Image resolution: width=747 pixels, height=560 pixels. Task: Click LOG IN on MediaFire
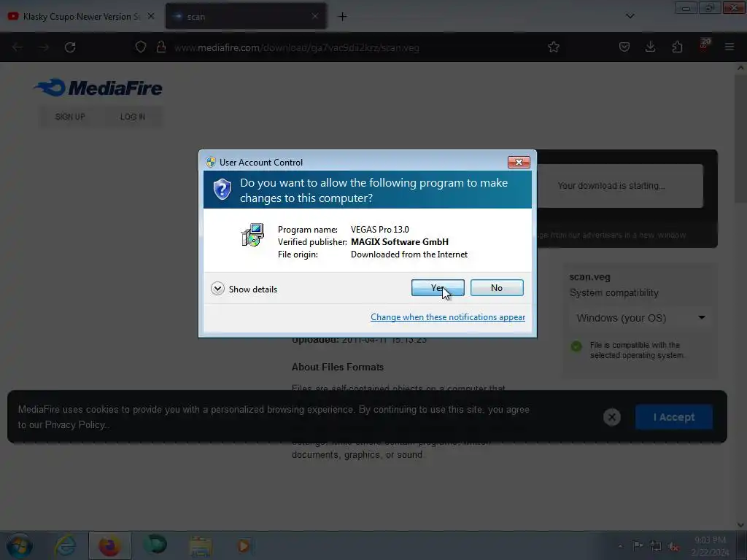click(x=133, y=117)
